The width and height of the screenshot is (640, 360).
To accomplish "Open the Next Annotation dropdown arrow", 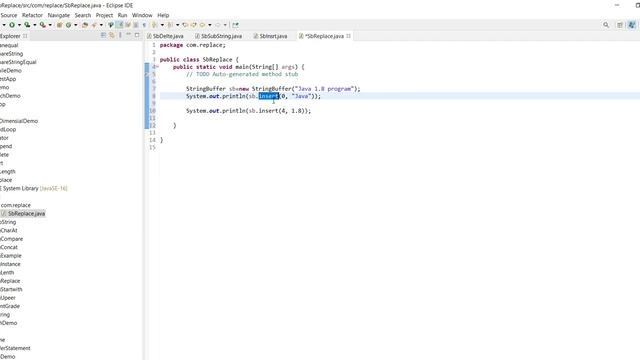I will point(162,25).
